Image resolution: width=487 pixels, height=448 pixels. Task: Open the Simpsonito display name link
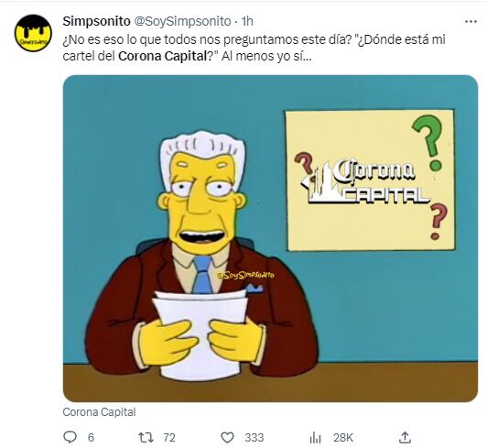[97, 21]
